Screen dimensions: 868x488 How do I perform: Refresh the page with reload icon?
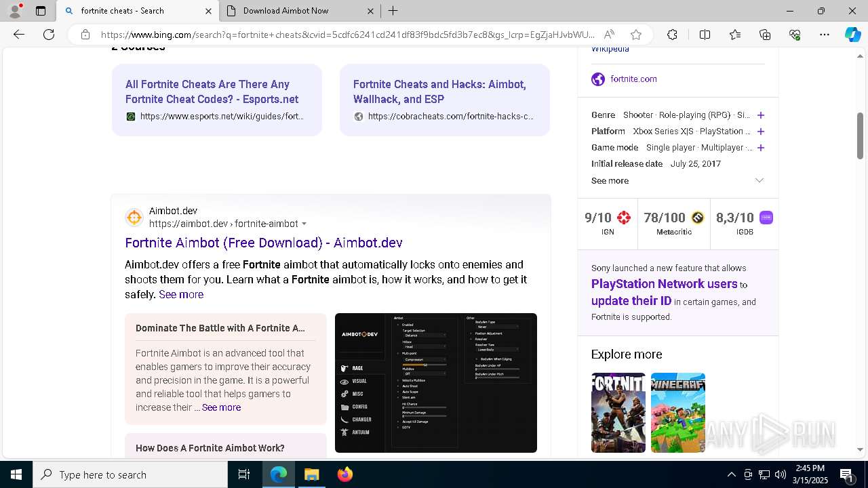point(49,35)
